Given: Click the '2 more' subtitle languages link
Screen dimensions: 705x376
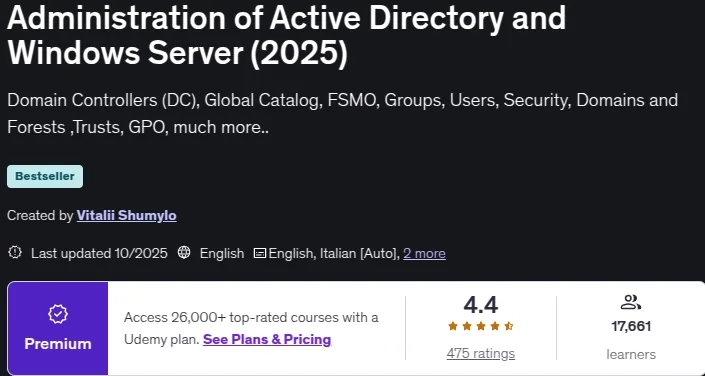Looking at the screenshot, I should pos(424,254).
